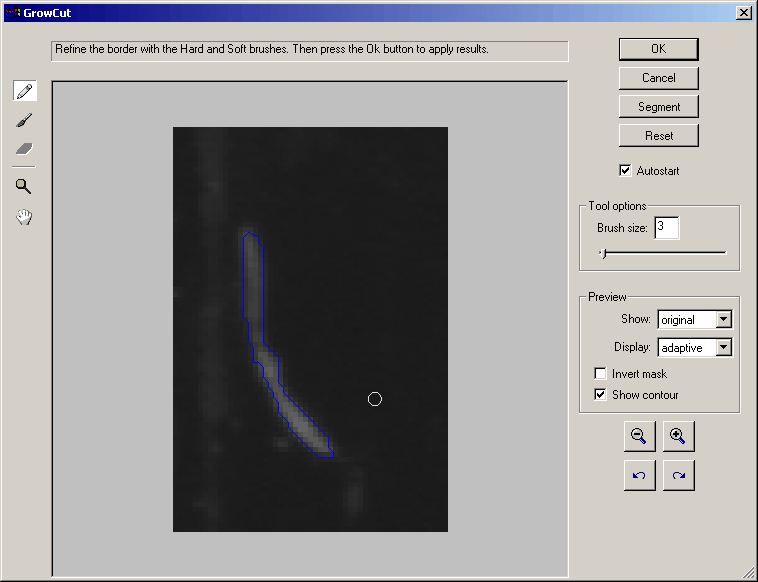Undo the last brush stroke
This screenshot has height=582, width=758.
click(638, 475)
